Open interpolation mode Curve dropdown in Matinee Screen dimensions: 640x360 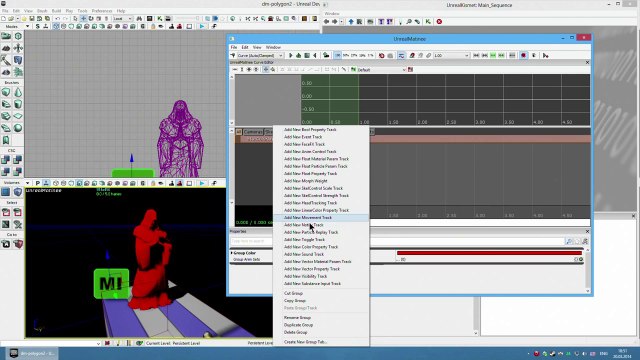click(261, 56)
